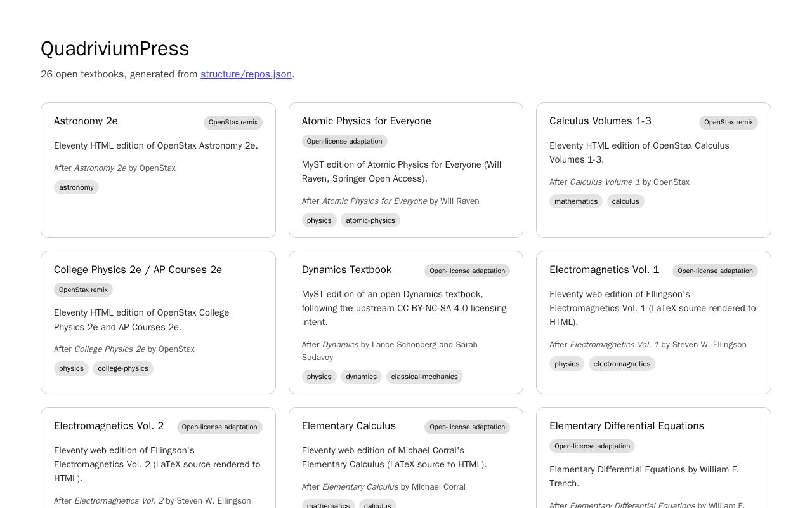Click the Open-license adaptation badge under Atomic Physics
Screen dimensions: 812x508
tap(344, 142)
